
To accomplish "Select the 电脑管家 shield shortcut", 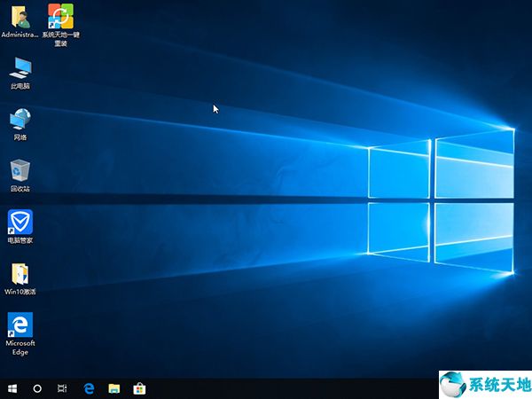I will 20,222.
